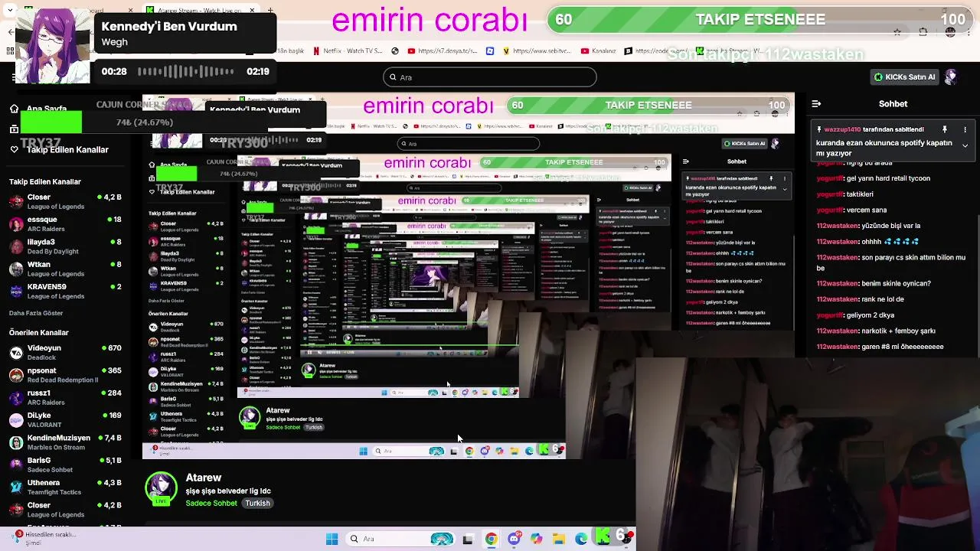Viewport: 980px width, 551px height.
Task: Click the song album art thumbnail
Action: [52, 46]
